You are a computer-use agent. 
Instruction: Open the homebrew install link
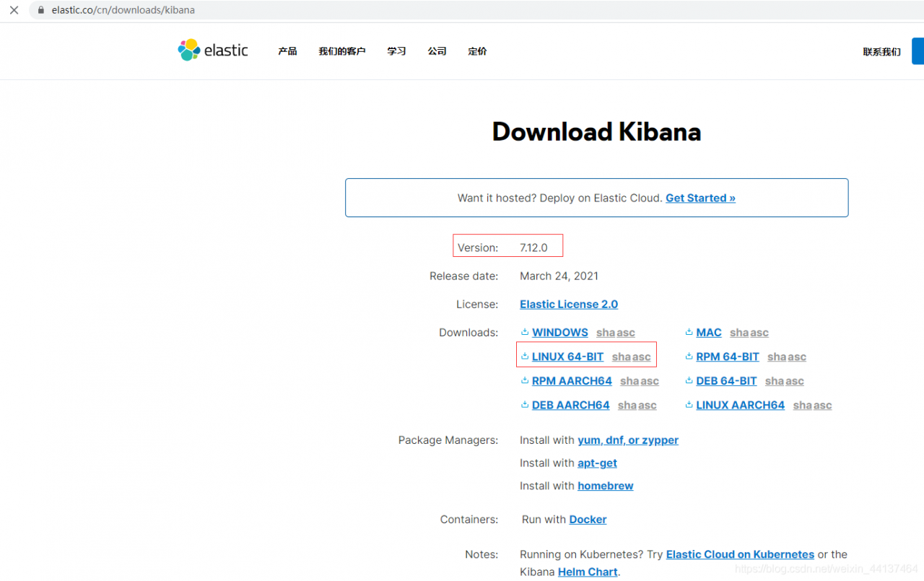(606, 486)
